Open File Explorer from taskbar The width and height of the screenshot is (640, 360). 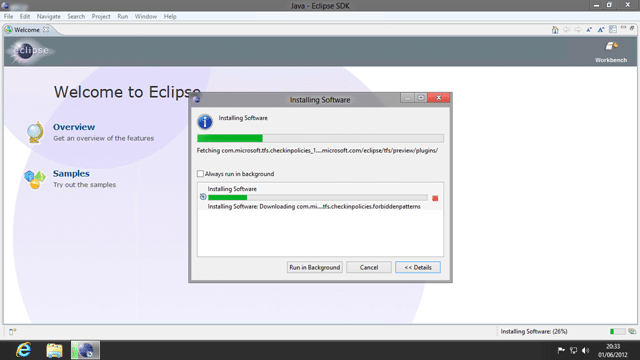[x=54, y=350]
